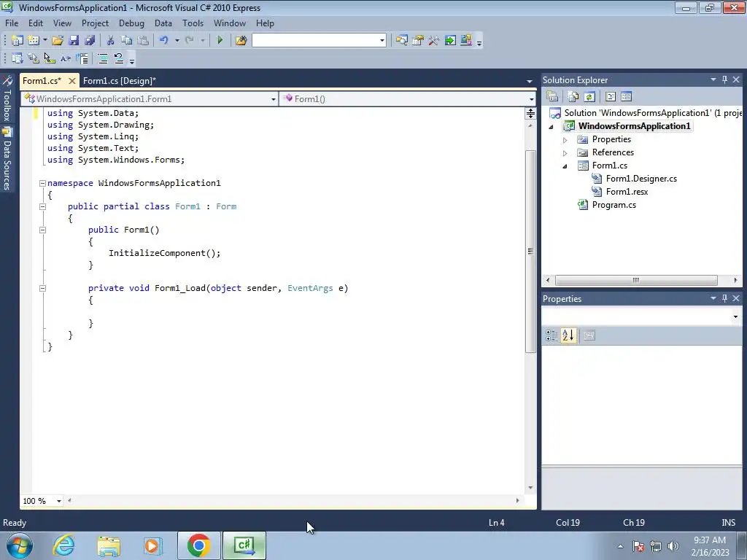Open Find in Files icon

click(241, 41)
